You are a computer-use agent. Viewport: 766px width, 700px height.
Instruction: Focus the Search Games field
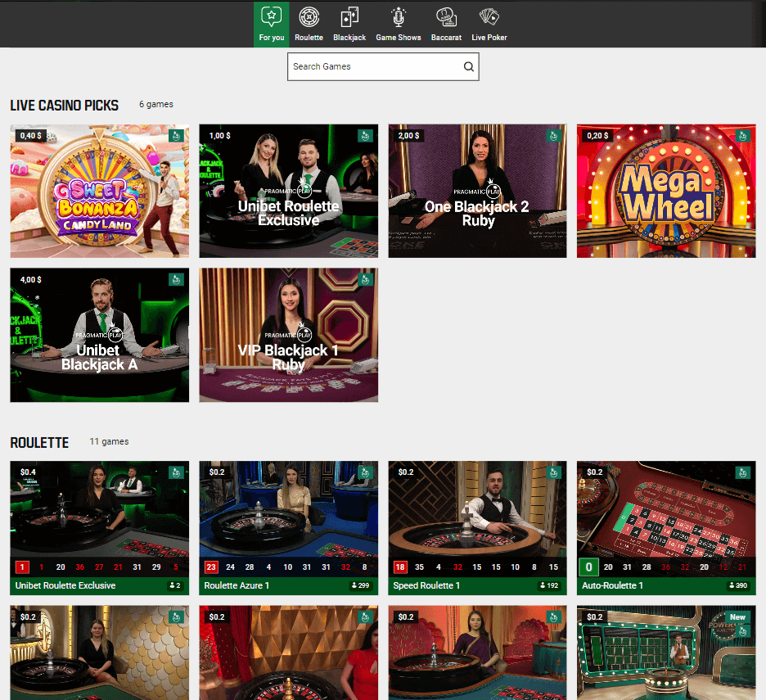383,66
